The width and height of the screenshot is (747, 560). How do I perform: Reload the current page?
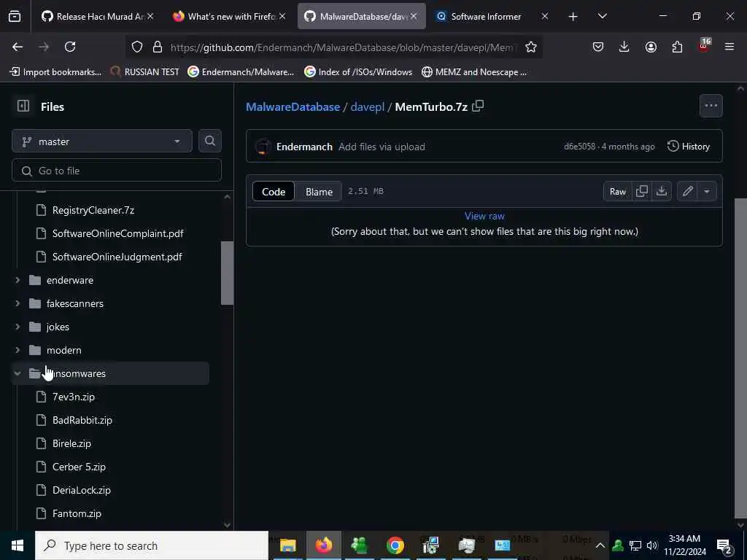70,47
